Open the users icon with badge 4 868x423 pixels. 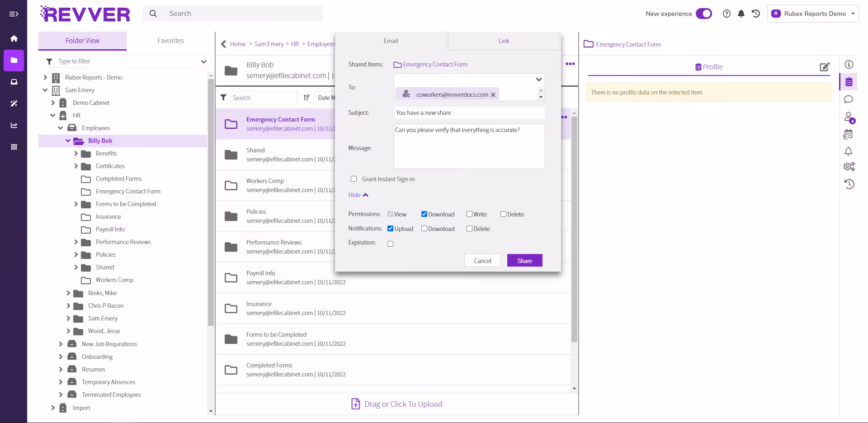tap(849, 117)
